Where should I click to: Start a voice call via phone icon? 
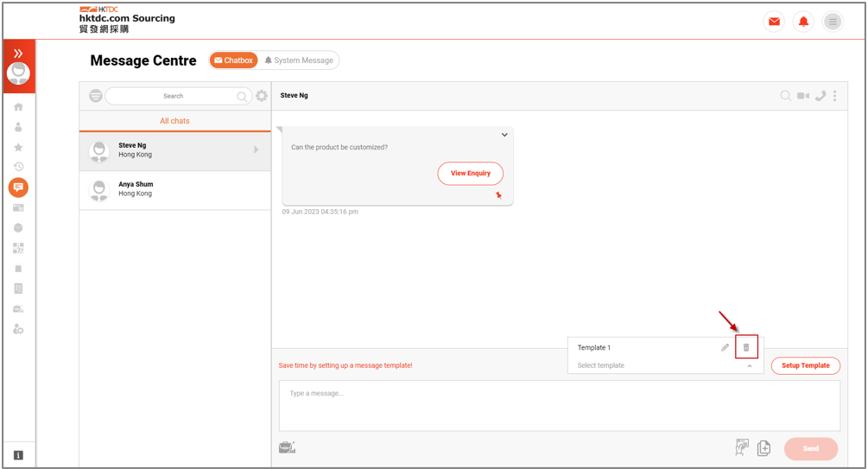820,96
